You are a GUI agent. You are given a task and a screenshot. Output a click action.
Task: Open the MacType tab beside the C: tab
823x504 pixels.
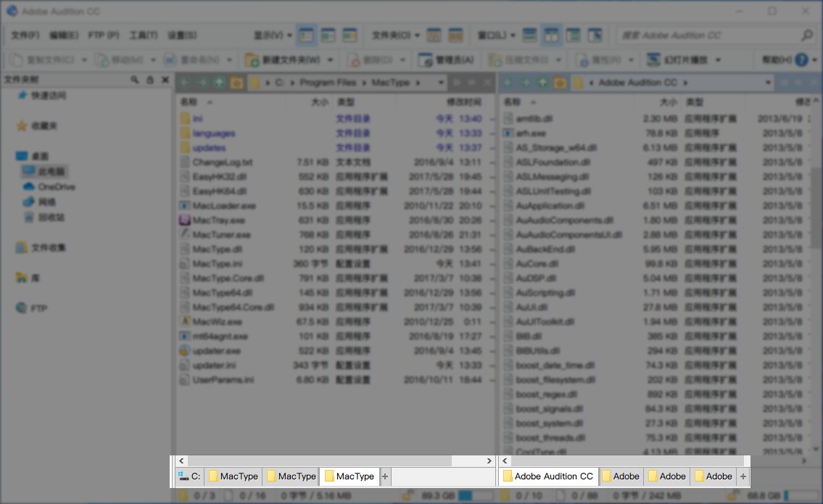click(x=233, y=476)
